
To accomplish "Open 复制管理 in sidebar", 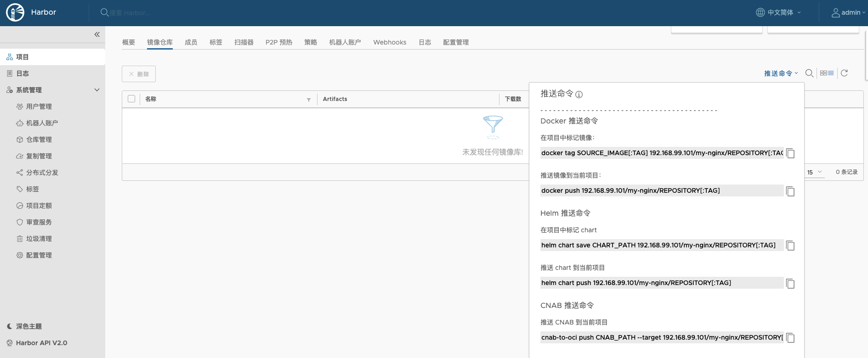I will tap(39, 156).
